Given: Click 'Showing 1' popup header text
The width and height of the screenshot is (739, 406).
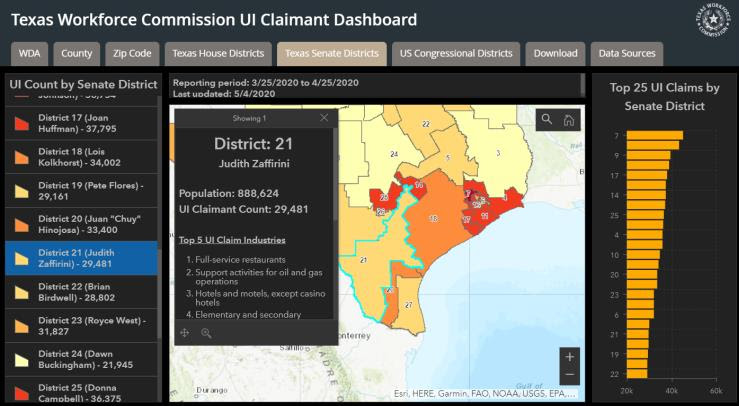Looking at the screenshot, I should click(x=249, y=118).
